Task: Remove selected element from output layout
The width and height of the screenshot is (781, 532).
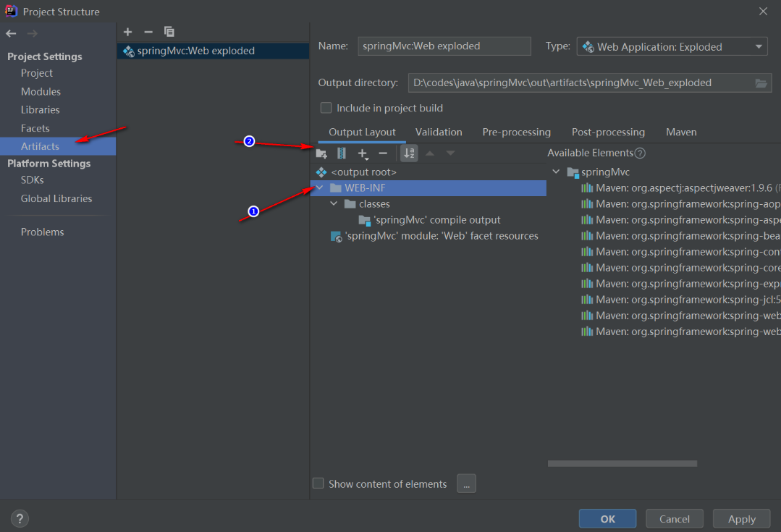Action: tap(383, 153)
